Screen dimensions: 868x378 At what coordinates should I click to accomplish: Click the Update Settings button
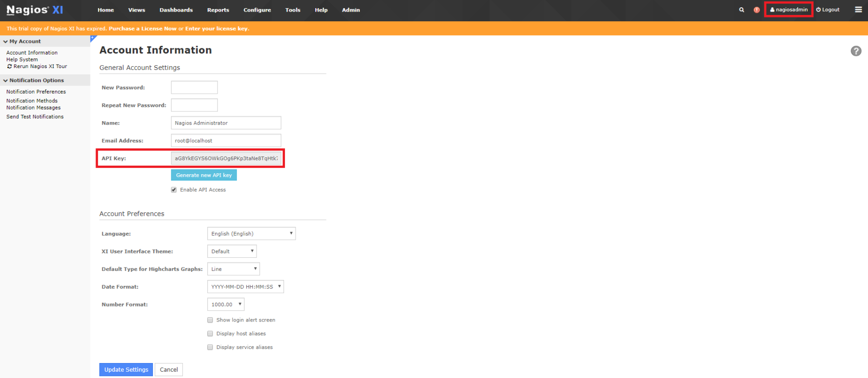(126, 370)
